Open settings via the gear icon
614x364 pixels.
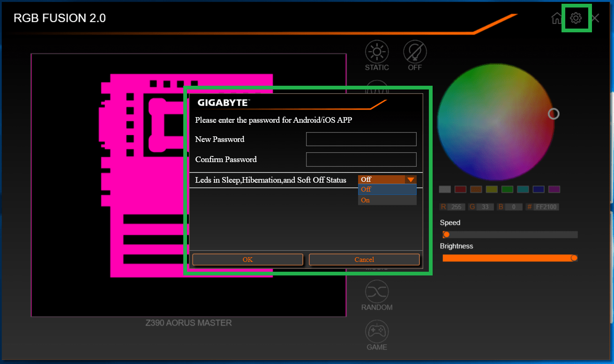[576, 18]
